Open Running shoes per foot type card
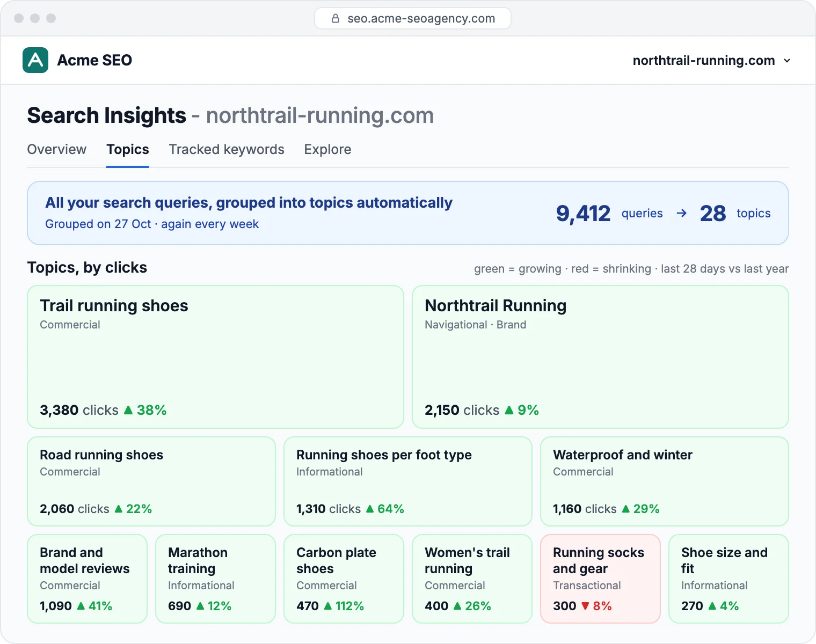Viewport: 816px width, 644px height. (x=408, y=481)
